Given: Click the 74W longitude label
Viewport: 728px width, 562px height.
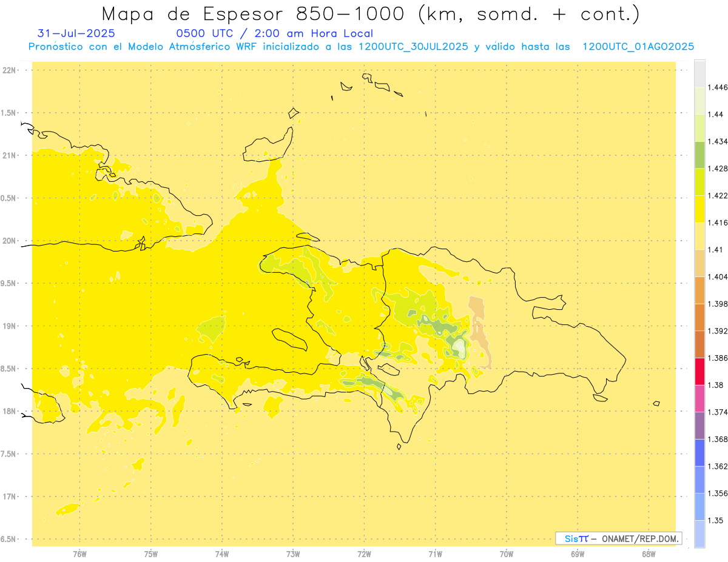Looking at the screenshot, I should (x=222, y=554).
